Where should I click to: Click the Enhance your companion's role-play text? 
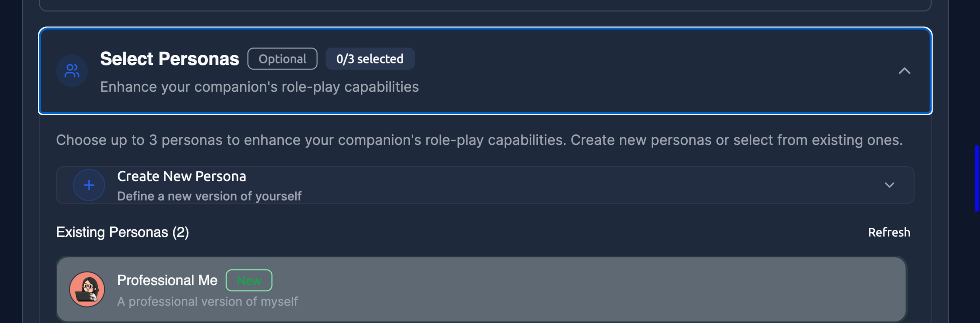pos(260,87)
